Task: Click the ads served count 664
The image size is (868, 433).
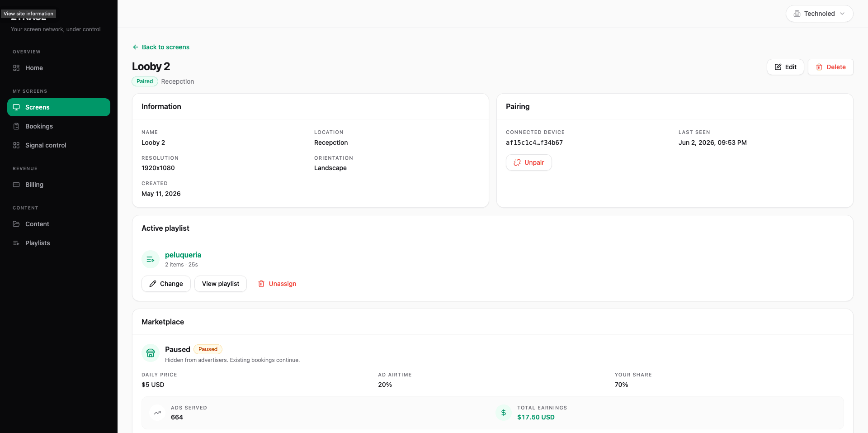Action: 177,417
